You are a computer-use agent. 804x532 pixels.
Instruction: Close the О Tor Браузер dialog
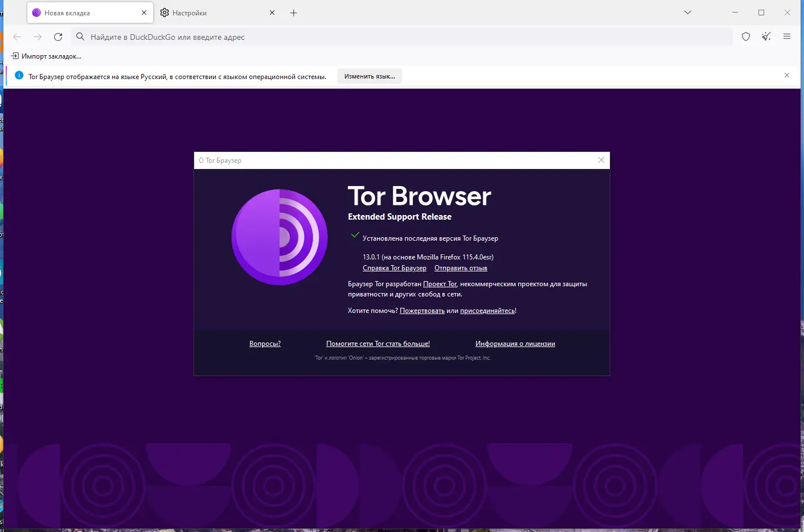click(x=601, y=160)
